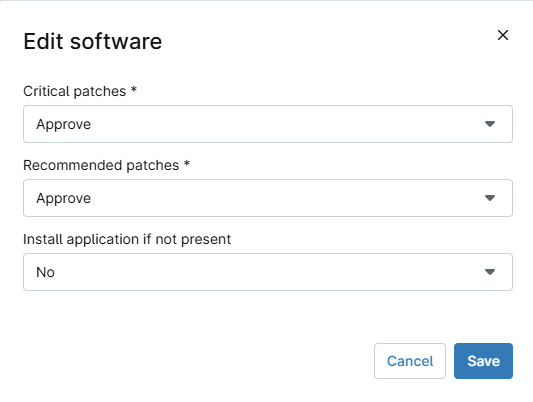
Task: Open the Critical patches dropdown field
Action: click(x=268, y=124)
